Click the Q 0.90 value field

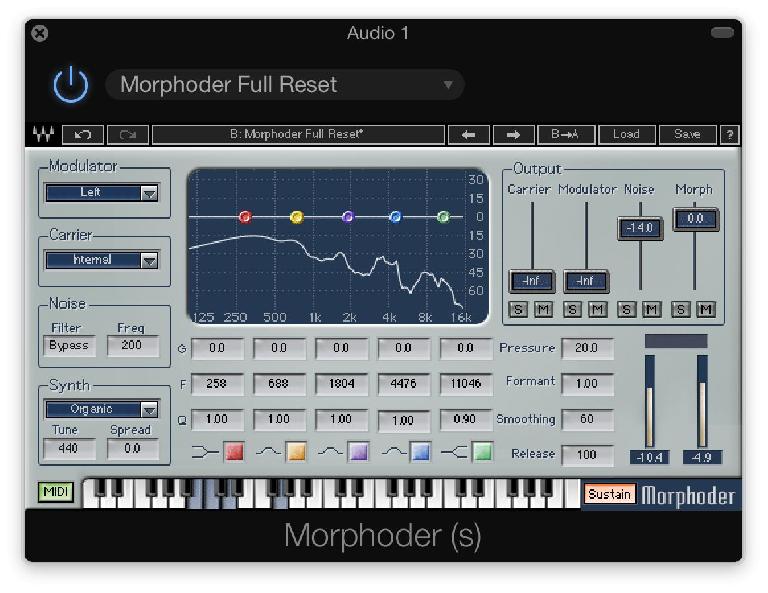466,420
